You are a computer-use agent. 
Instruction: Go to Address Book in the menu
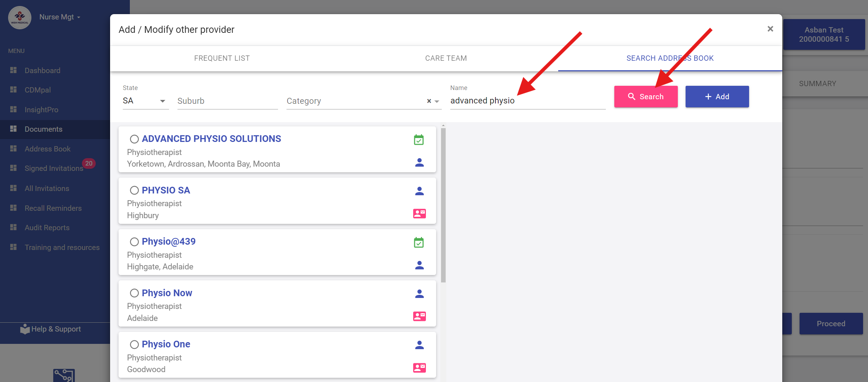pyautogui.click(x=48, y=149)
